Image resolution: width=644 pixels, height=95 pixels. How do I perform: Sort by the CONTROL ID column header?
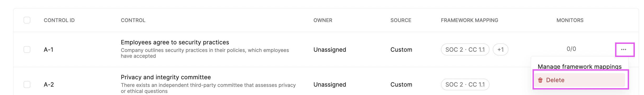59,20
